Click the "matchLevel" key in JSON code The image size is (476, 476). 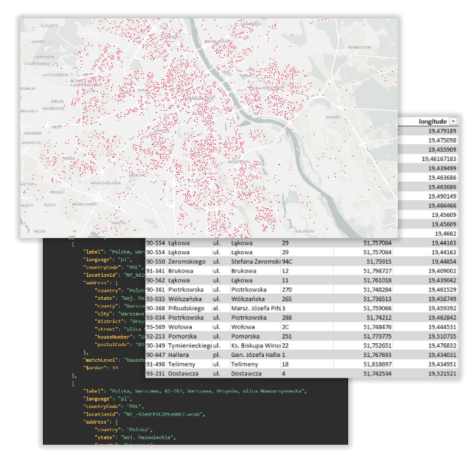(101, 360)
